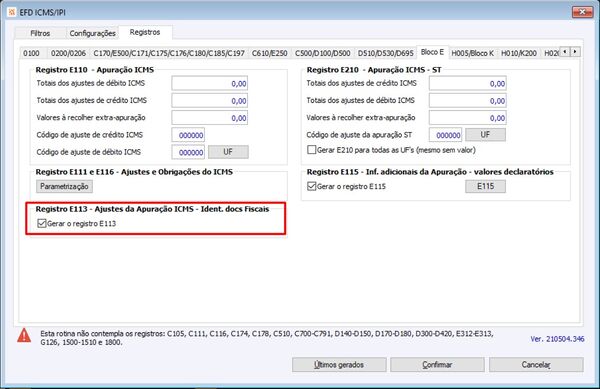This screenshot has width=600, height=389.
Task: Switch to the Filtros tab
Action: click(40, 33)
